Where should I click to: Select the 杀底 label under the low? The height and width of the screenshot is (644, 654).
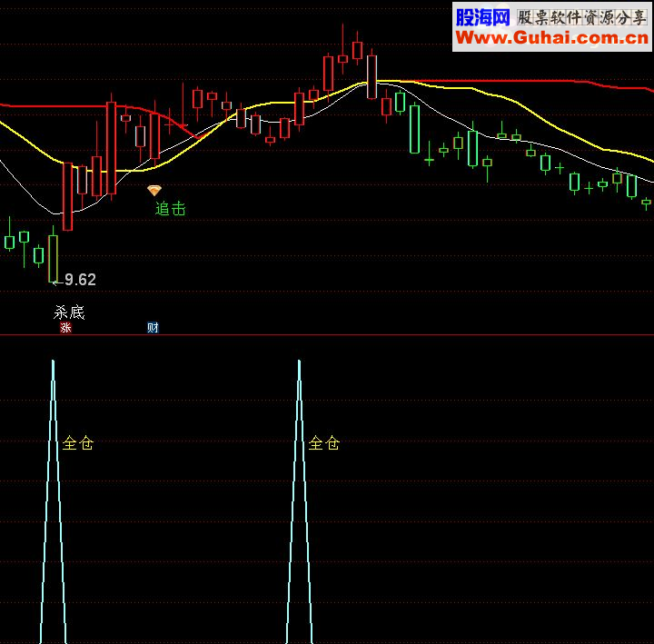coord(69,312)
